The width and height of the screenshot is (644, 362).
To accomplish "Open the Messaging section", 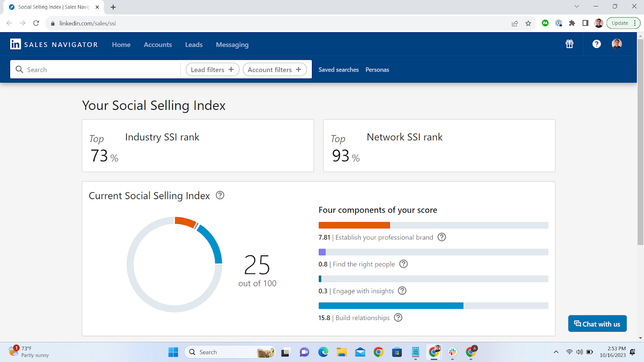I will [x=232, y=44].
